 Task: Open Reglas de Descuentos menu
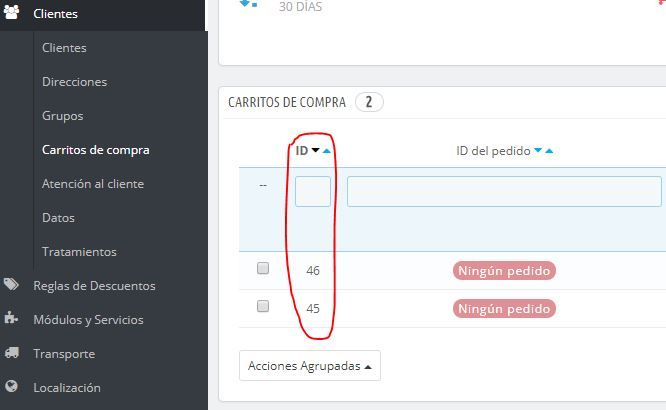pyautogui.click(x=94, y=286)
